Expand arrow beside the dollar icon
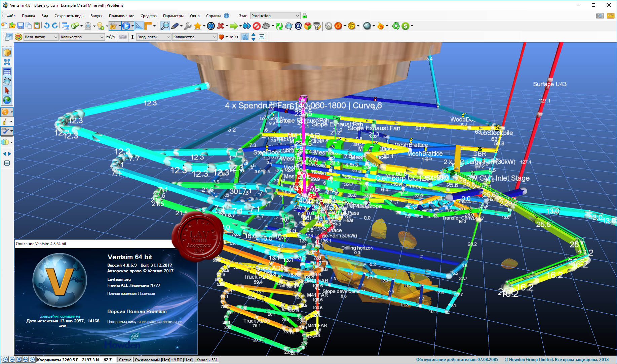Image resolution: width=617 pixels, height=364 pixels. point(412,26)
